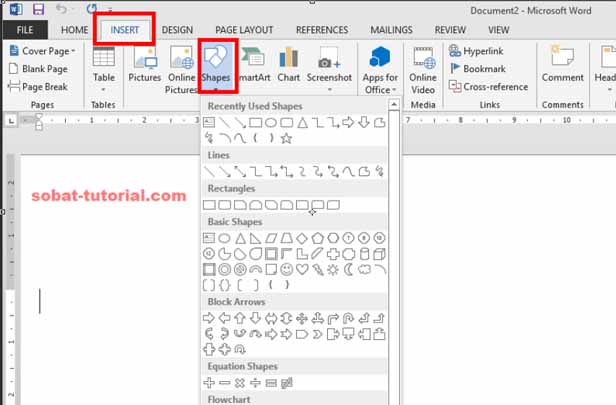The height and width of the screenshot is (405, 616).
Task: Select the Left Arrow in Block Arrows
Action: coord(224,318)
